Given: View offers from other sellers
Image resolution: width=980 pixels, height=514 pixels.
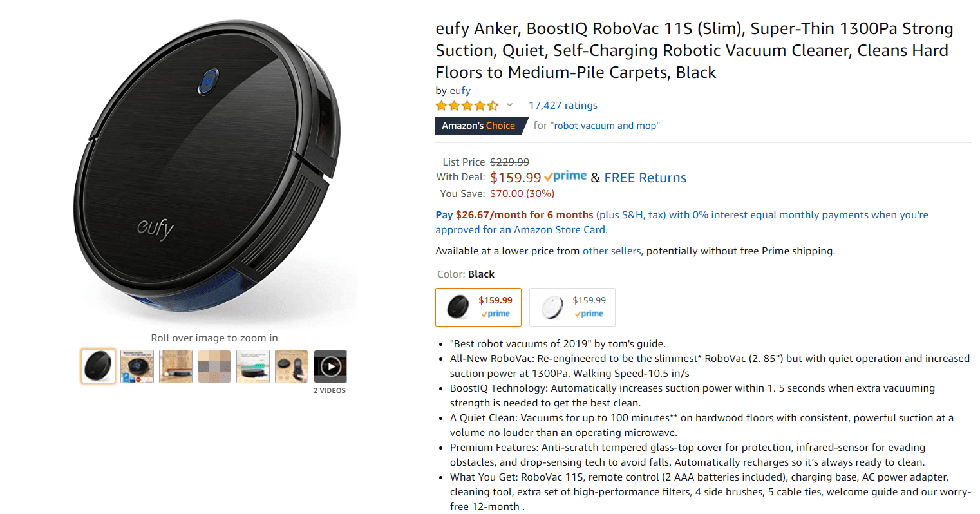Looking at the screenshot, I should tap(612, 251).
